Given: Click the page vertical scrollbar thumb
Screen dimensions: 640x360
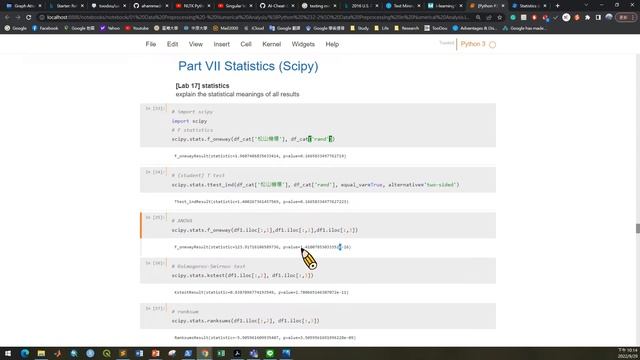Looking at the screenshot, I should point(638,229).
